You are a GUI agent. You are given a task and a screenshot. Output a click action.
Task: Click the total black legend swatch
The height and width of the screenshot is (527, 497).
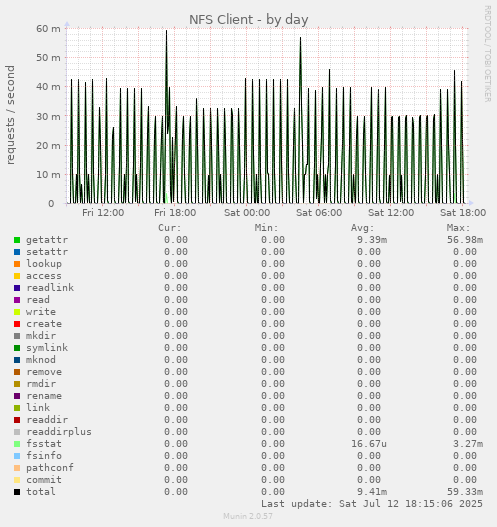[17, 492]
